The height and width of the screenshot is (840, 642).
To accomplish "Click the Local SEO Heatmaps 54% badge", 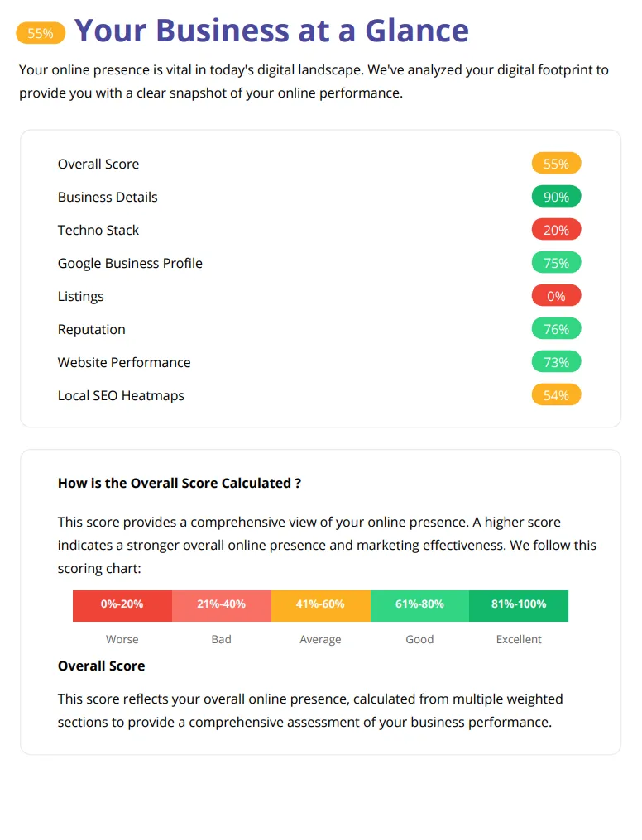I will [x=556, y=395].
